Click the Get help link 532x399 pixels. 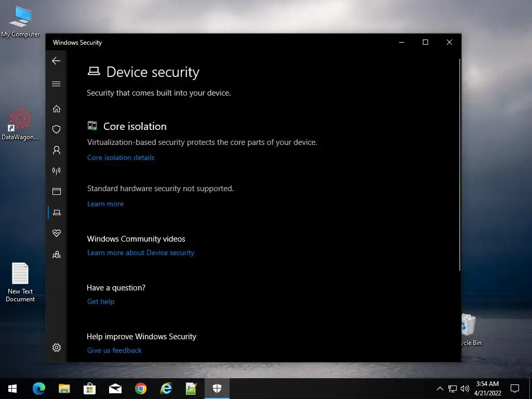101,301
